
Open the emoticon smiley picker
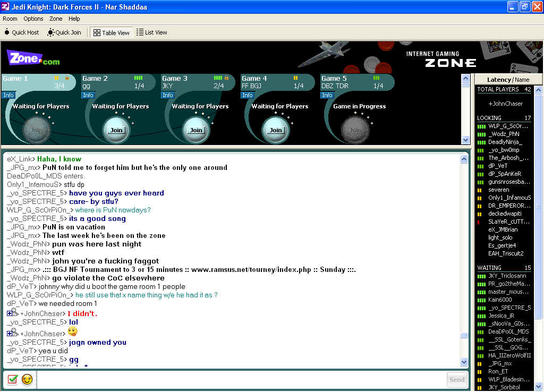click(x=27, y=379)
